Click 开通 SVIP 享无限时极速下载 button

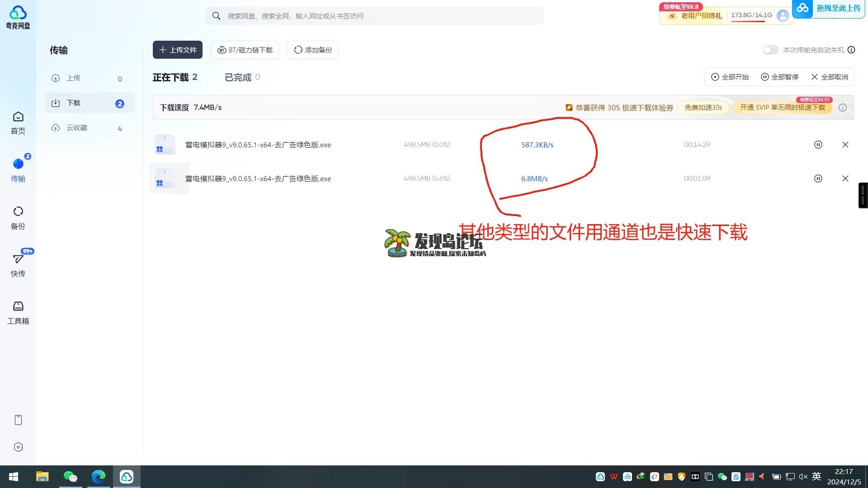(783, 108)
